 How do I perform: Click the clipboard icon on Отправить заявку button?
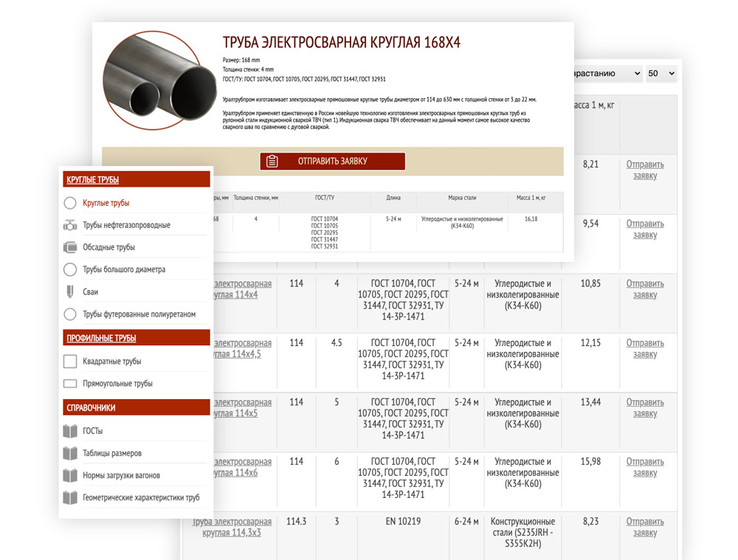[x=272, y=161]
